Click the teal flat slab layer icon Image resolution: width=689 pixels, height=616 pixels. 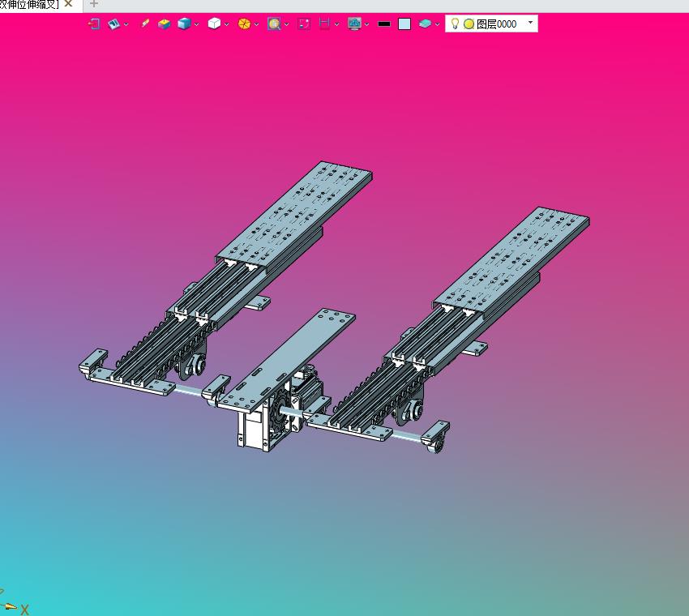[425, 24]
